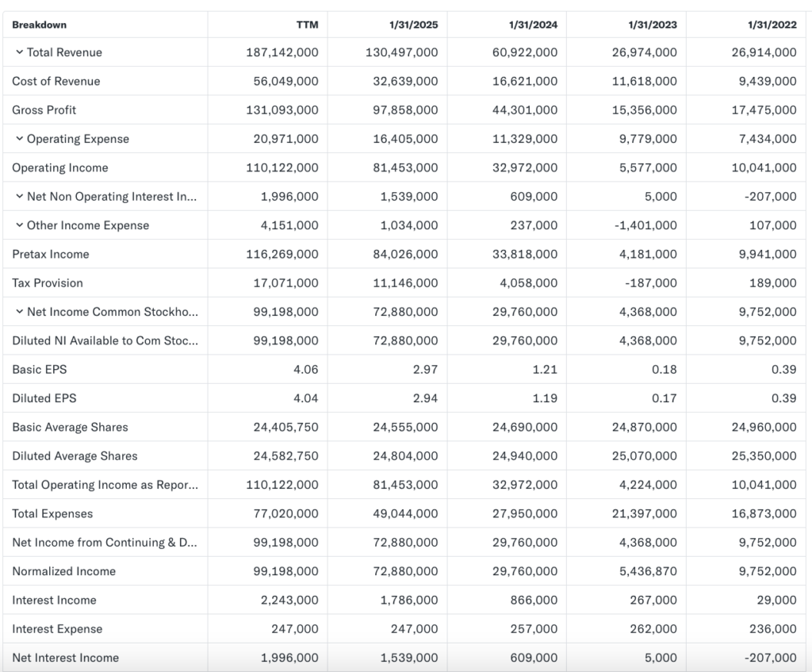812x672 pixels.
Task: Expand the Operating Expense row chevron
Action: click(x=19, y=139)
